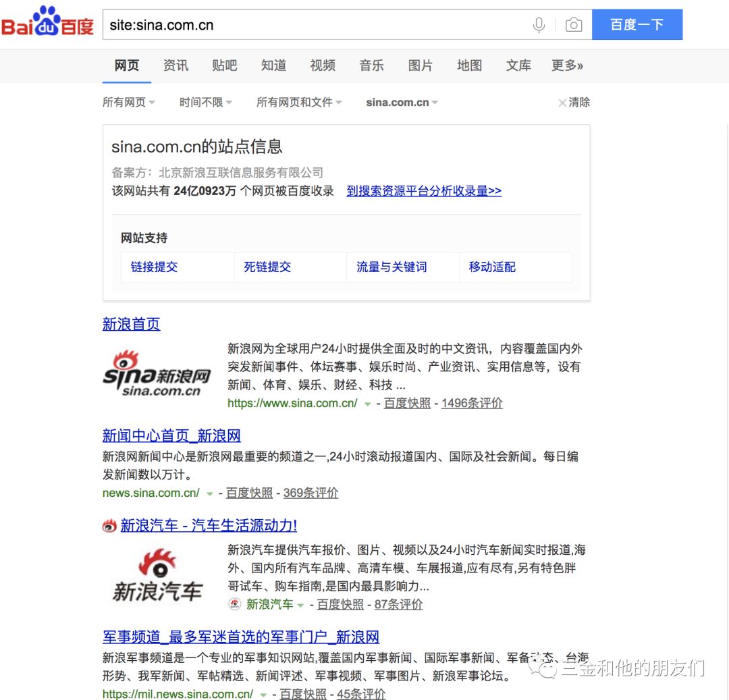Open the 所有网页和文件 dropdown
The image size is (729, 700).
tap(299, 102)
